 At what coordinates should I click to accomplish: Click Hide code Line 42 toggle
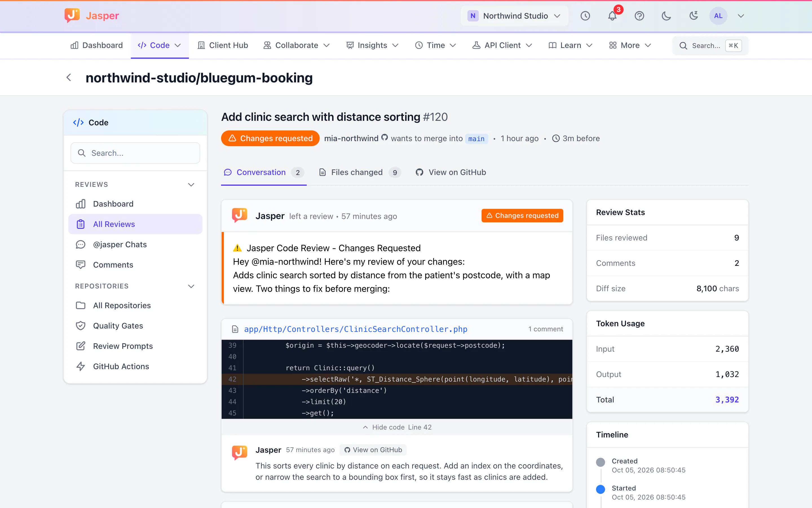tap(397, 427)
